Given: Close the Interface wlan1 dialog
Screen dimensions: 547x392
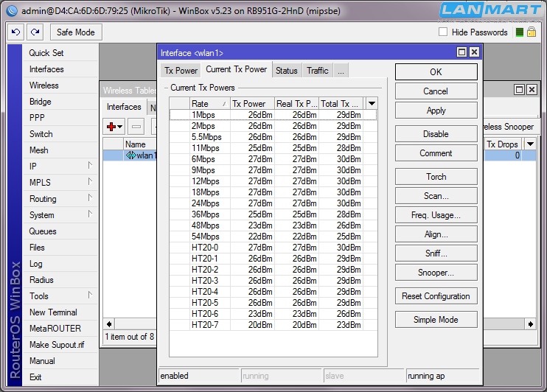Looking at the screenshot, I should [474, 52].
